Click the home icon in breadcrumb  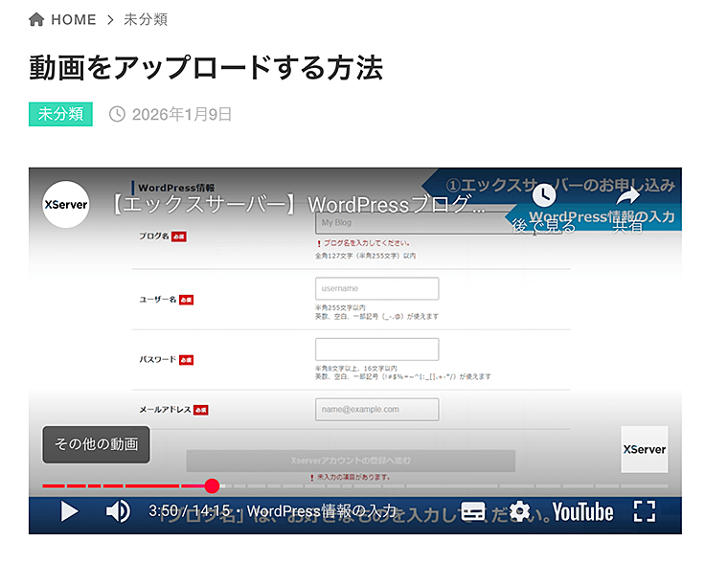click(x=36, y=19)
